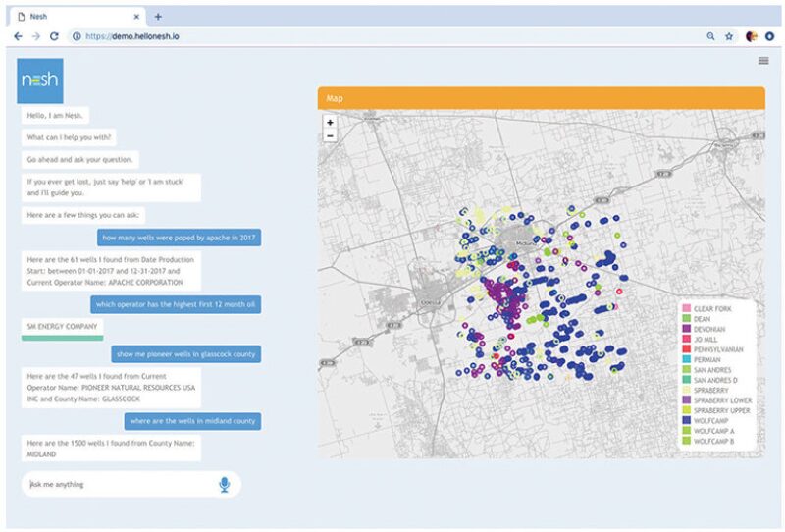Click the microphone voice input icon

point(225,484)
